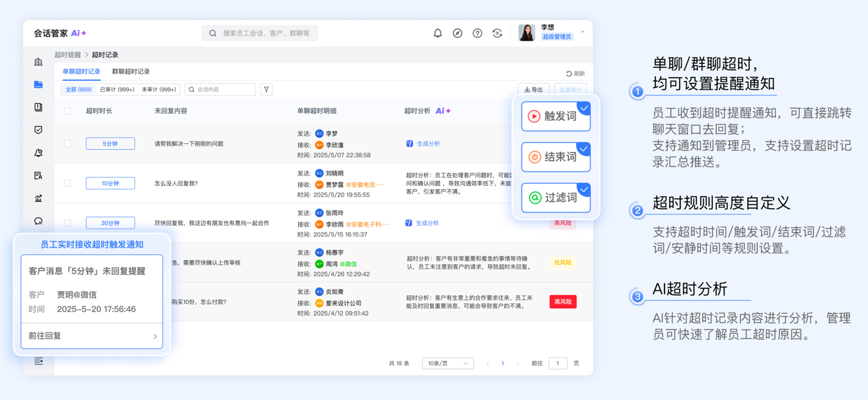The width and height of the screenshot is (868, 400).
Task: Open the 10条/页 page size dropdown
Action: [448, 363]
